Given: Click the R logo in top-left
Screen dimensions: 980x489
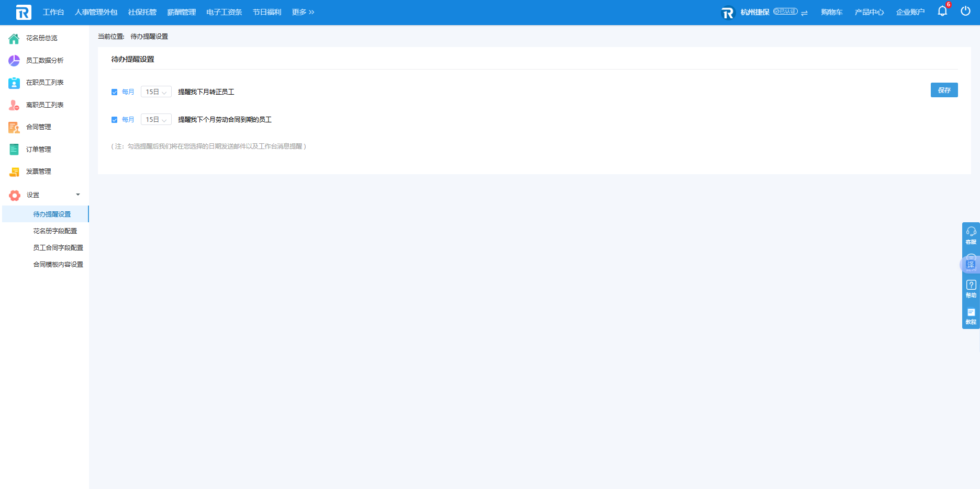Looking at the screenshot, I should click(x=24, y=12).
